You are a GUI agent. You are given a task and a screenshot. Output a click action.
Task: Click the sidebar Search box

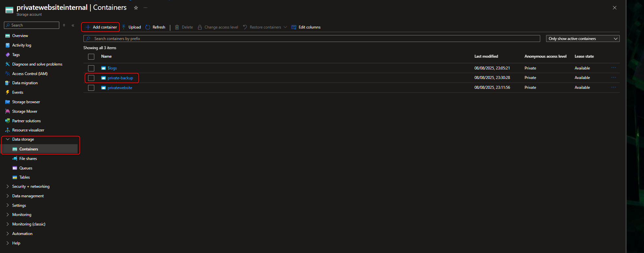tap(32, 25)
